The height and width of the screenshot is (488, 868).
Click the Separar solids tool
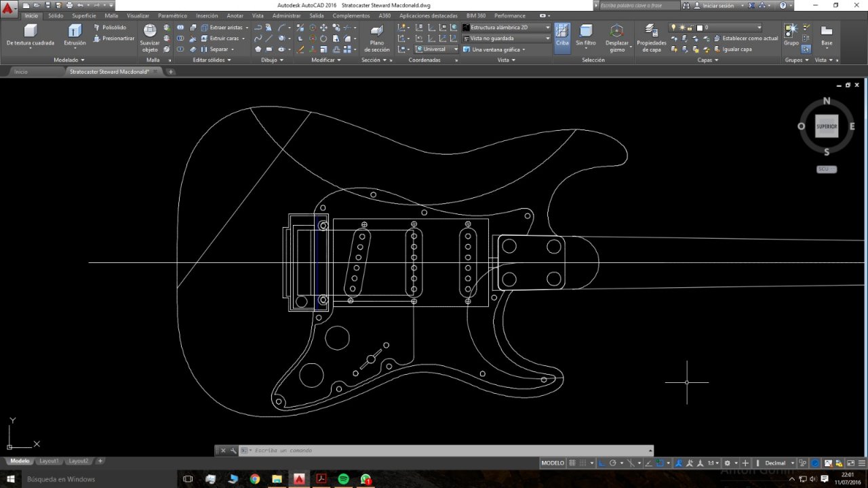click(x=216, y=49)
